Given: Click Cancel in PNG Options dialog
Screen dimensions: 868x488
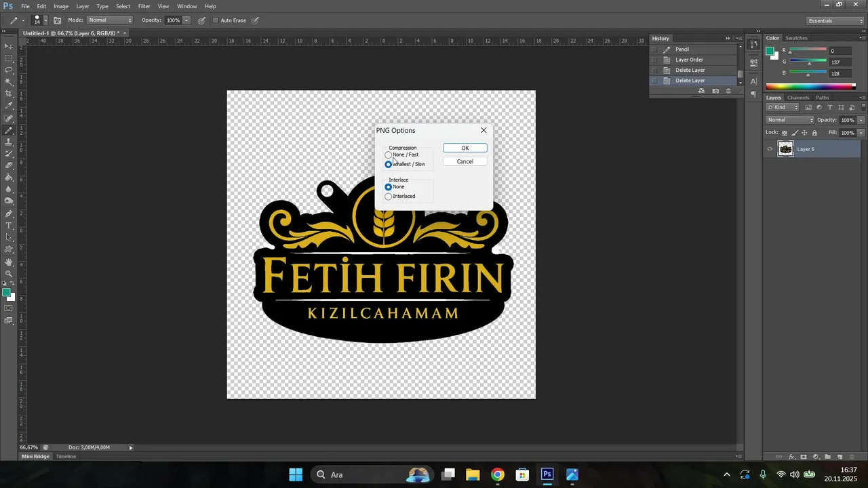Looking at the screenshot, I should pos(465,162).
